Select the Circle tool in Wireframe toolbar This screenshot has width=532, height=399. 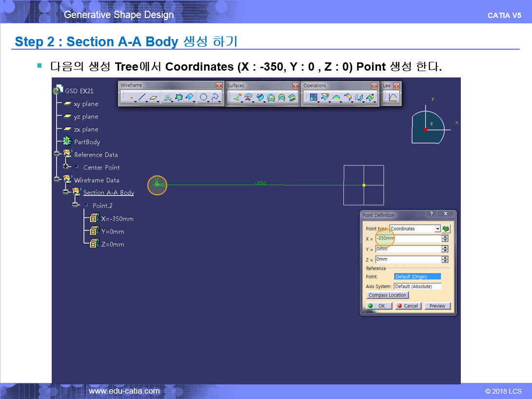(204, 98)
